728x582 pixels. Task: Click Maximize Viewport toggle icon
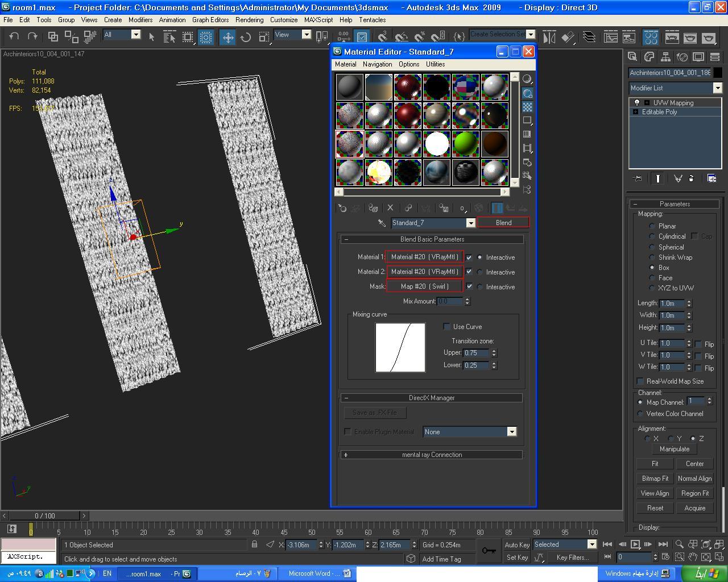tap(719, 558)
